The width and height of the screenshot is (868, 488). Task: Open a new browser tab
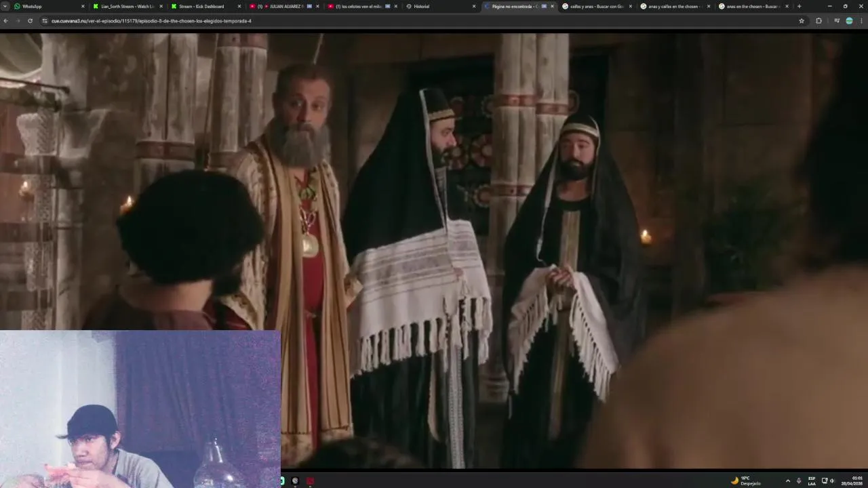coord(800,6)
